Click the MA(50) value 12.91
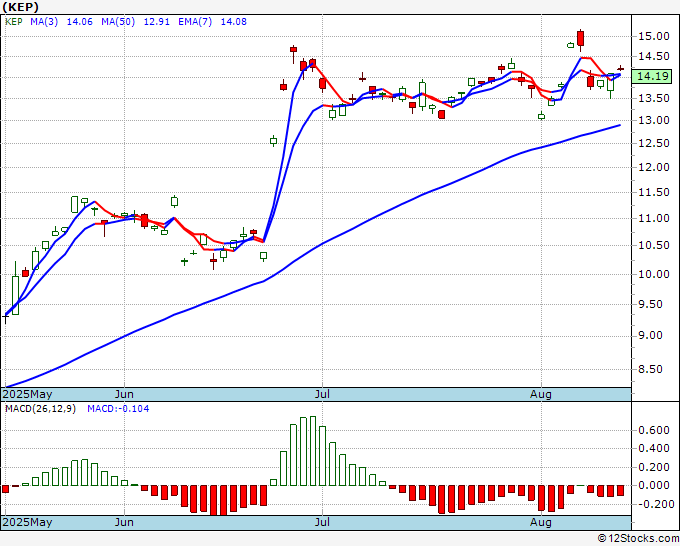Screen dimensions: 680x546 click(x=157, y=22)
